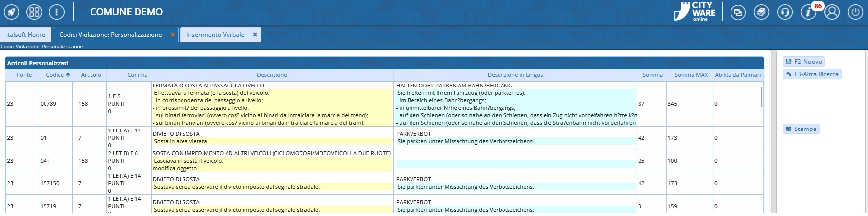Close the Codici Violazione tab
The image size is (868, 216).
pos(173,35)
